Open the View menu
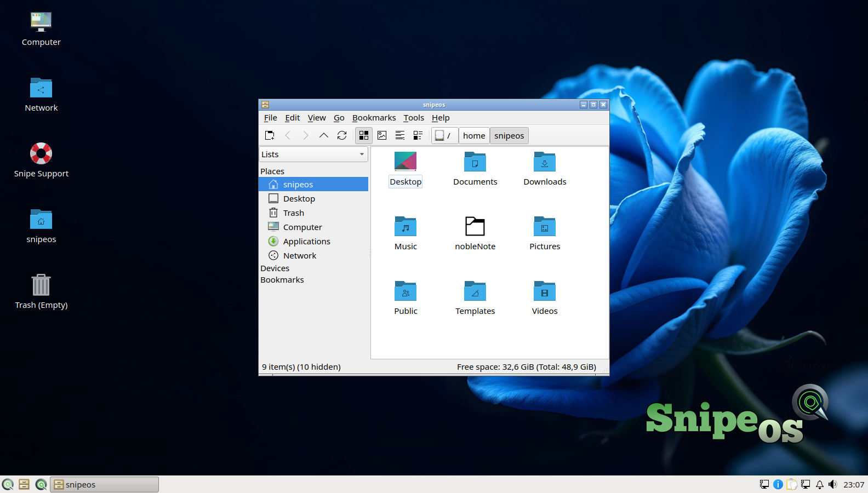This screenshot has height=493, width=868. (x=317, y=118)
